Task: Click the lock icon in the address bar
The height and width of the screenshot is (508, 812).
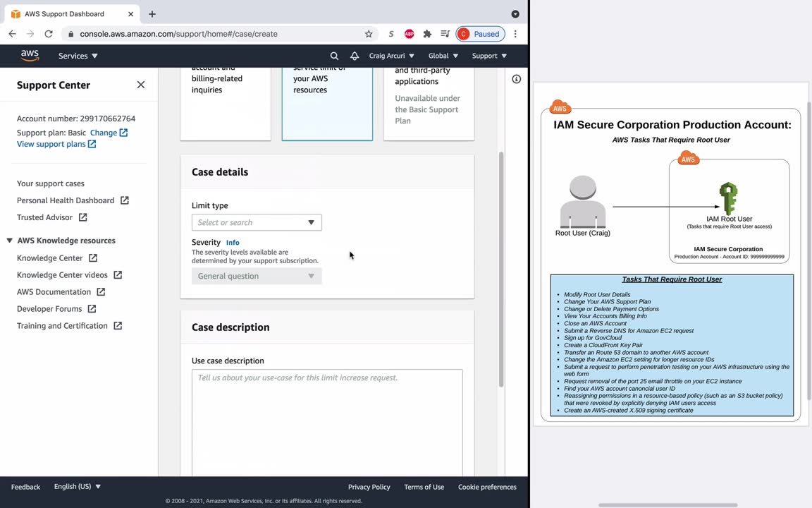Action: click(71, 34)
